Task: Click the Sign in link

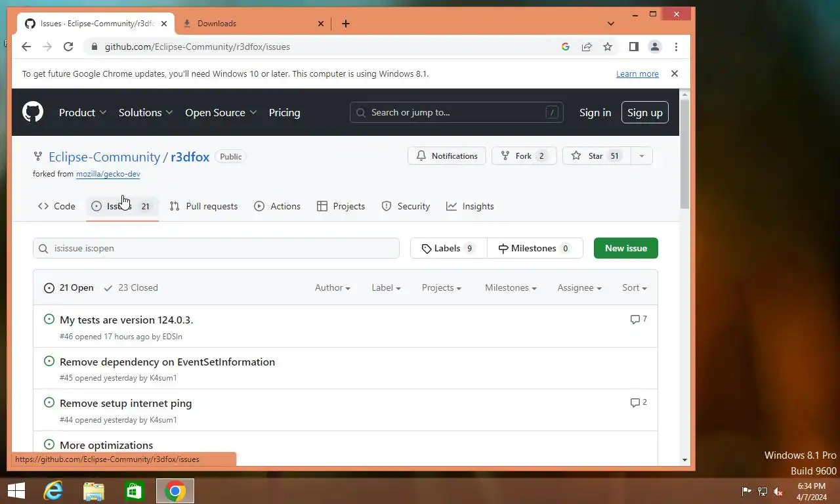Action: pos(595,112)
